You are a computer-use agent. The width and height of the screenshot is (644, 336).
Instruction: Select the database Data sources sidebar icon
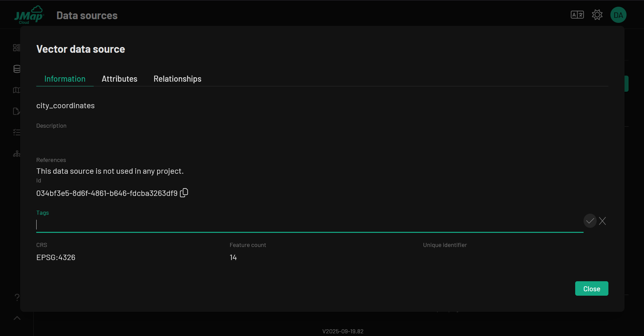16,69
